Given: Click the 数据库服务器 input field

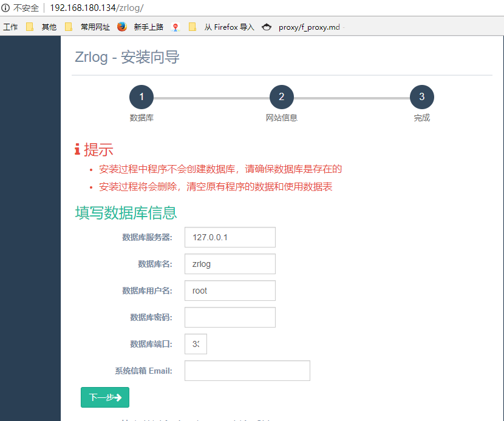Looking at the screenshot, I should pyautogui.click(x=230, y=237).
